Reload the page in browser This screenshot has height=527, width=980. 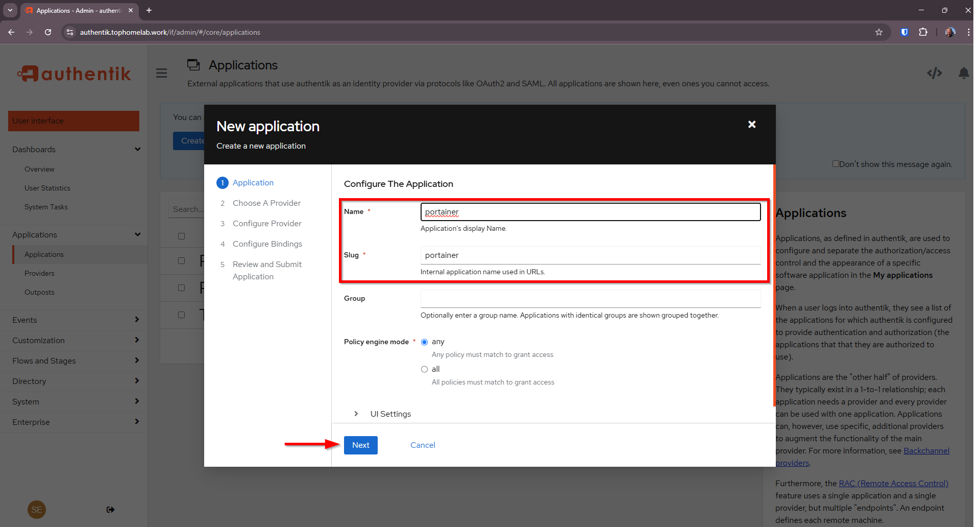[48, 32]
